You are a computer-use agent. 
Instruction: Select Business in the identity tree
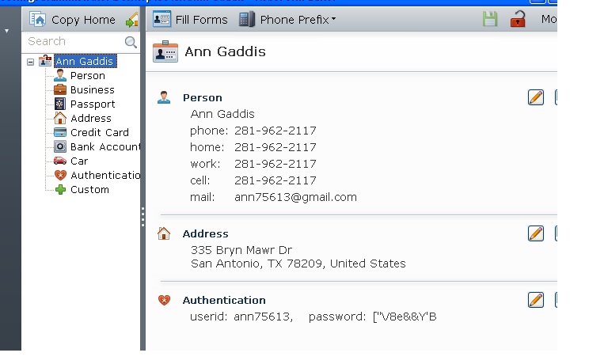click(92, 90)
